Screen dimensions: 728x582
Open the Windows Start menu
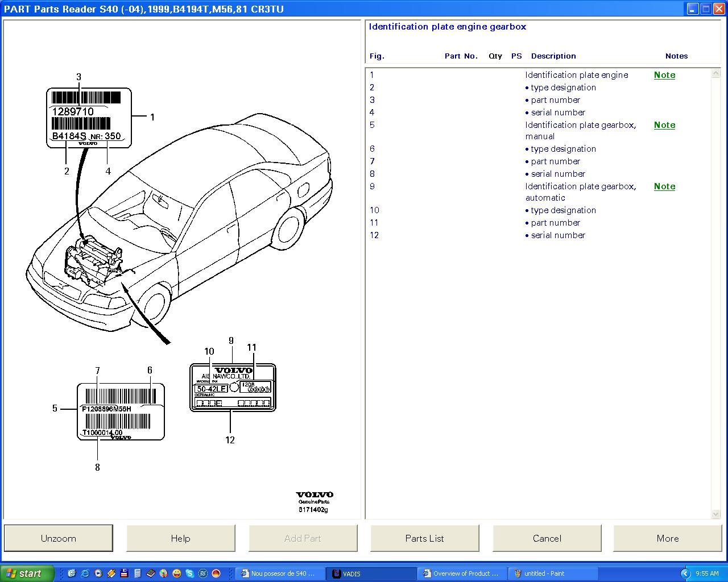(27, 573)
